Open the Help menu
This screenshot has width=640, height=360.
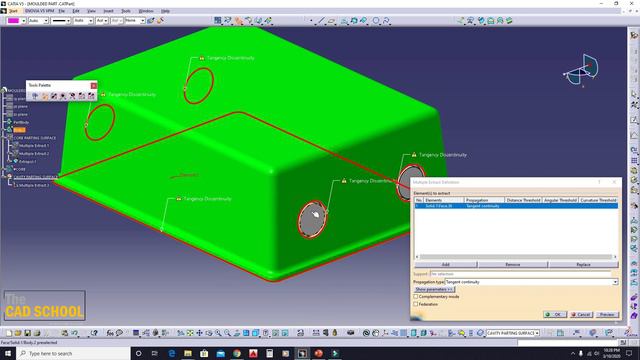(165, 11)
